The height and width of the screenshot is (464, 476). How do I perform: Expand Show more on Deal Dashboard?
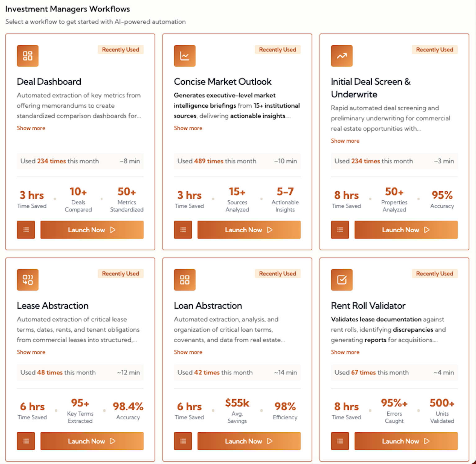point(31,128)
